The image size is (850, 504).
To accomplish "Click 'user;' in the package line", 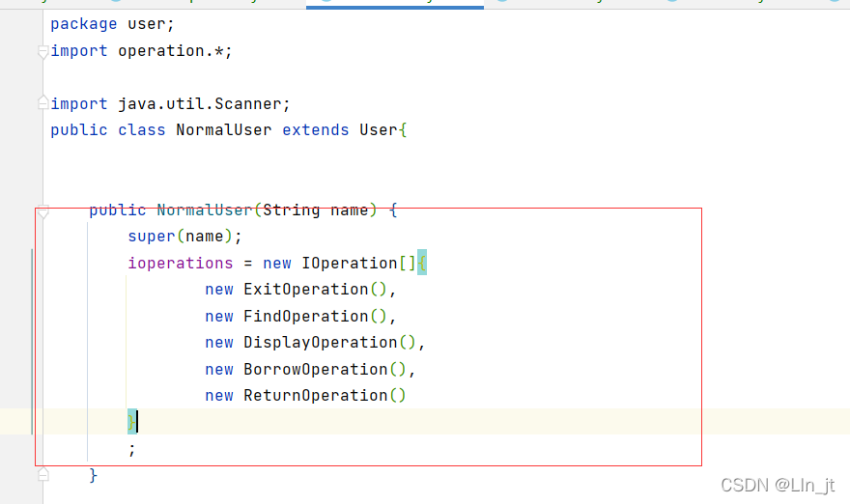I will 151,24.
